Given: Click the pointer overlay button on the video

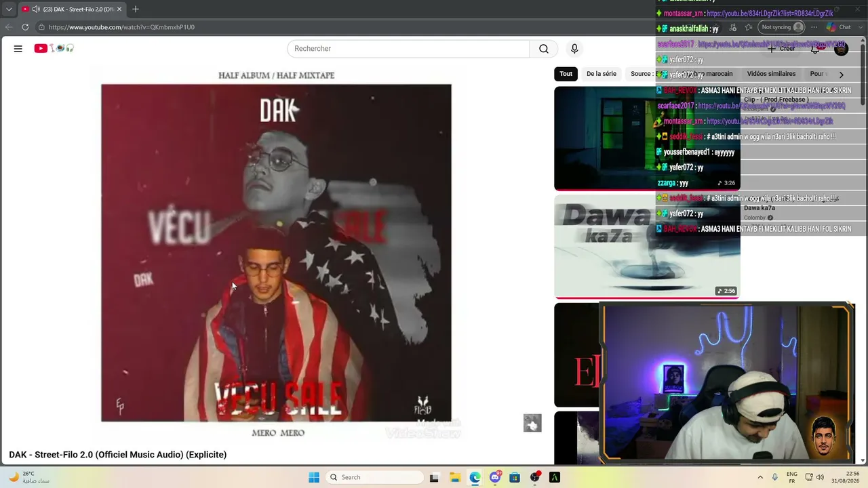Looking at the screenshot, I should pos(532,423).
